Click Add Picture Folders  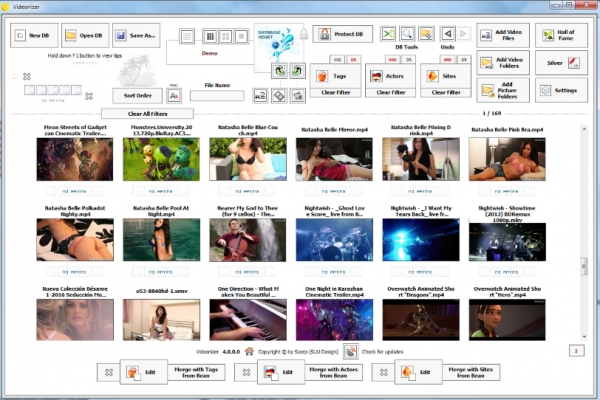click(503, 90)
